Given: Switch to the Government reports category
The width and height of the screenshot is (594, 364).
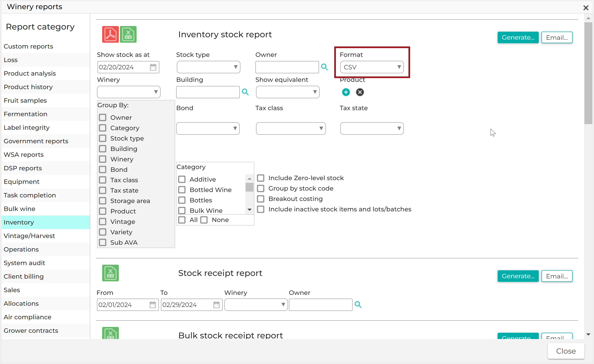Looking at the screenshot, I should point(36,141).
